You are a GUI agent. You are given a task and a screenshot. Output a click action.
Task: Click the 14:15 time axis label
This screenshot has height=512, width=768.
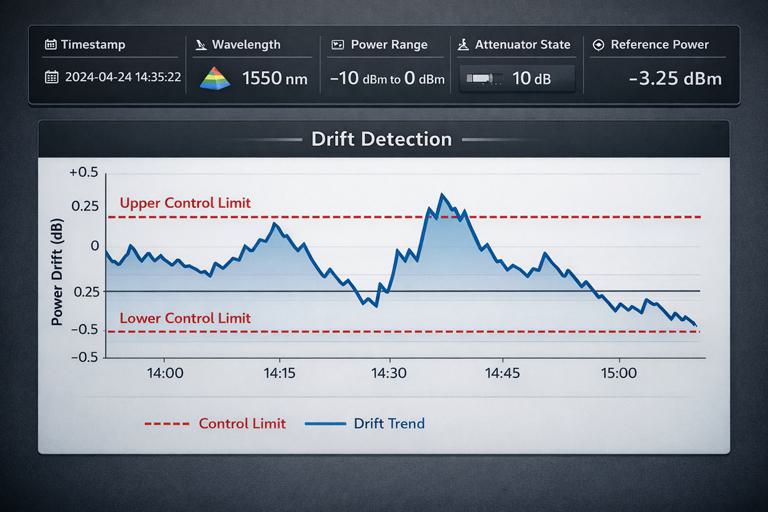(x=280, y=373)
